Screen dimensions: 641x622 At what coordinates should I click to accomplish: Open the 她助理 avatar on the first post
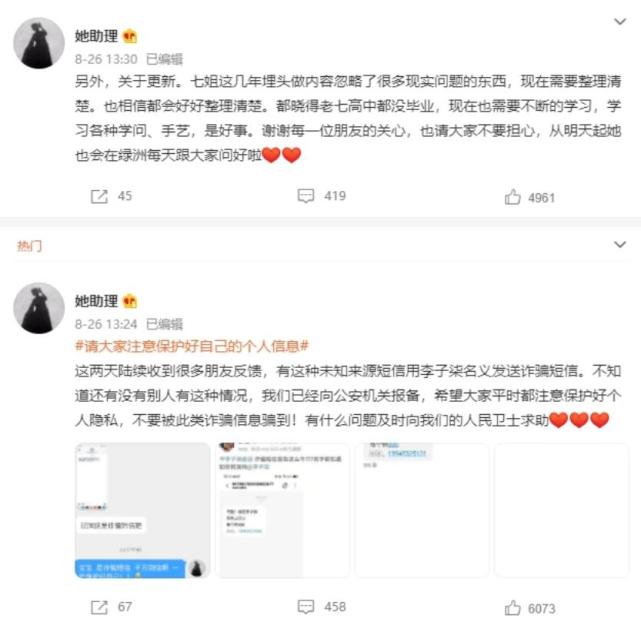39,43
